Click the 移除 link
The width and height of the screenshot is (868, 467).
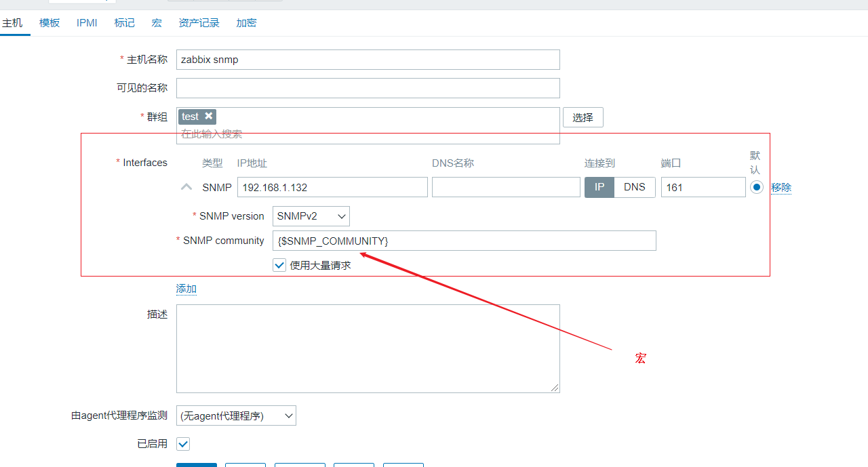(x=781, y=188)
